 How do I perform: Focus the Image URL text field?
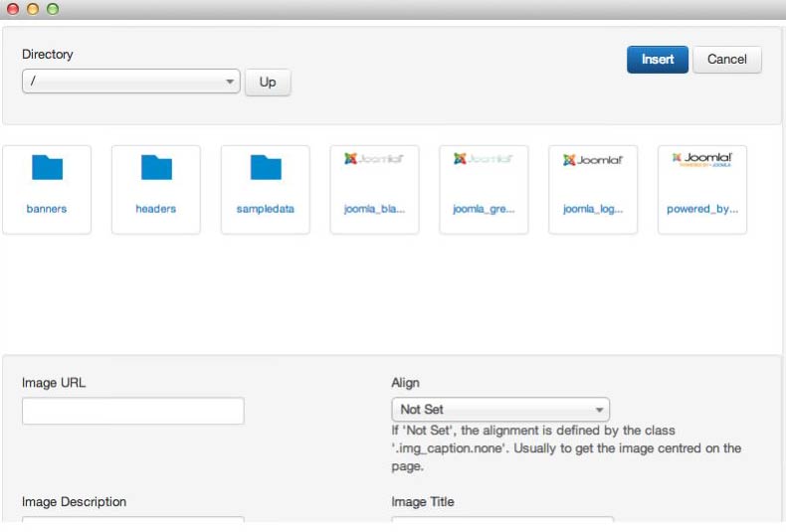132,411
